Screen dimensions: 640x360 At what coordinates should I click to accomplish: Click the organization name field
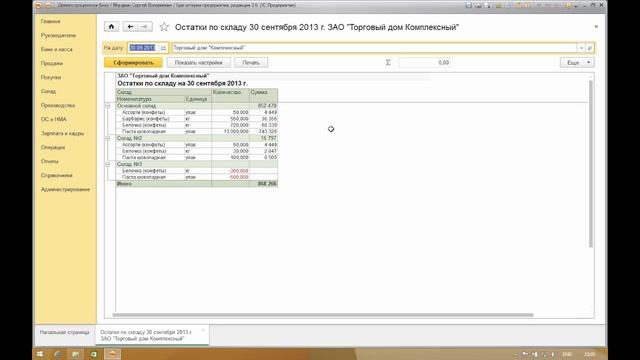tap(374, 48)
